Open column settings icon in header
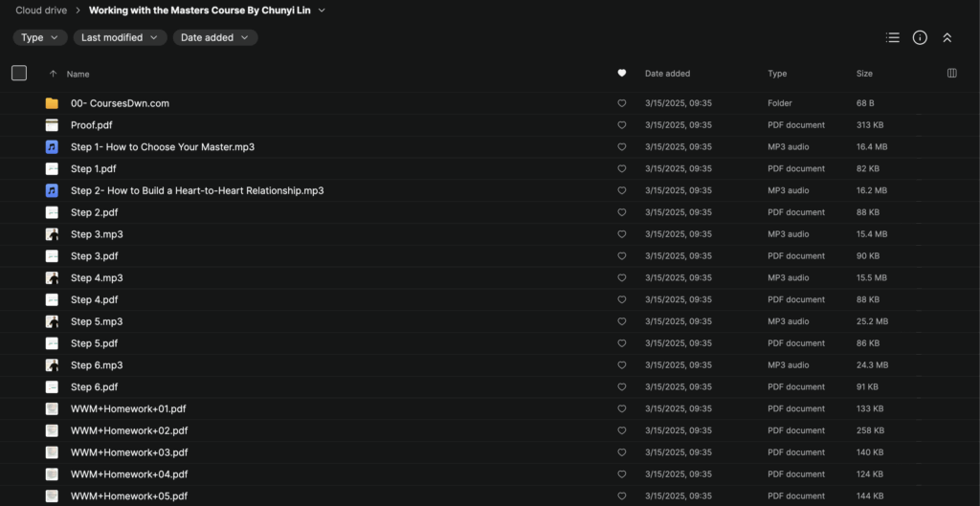This screenshot has height=506, width=980. coord(951,73)
